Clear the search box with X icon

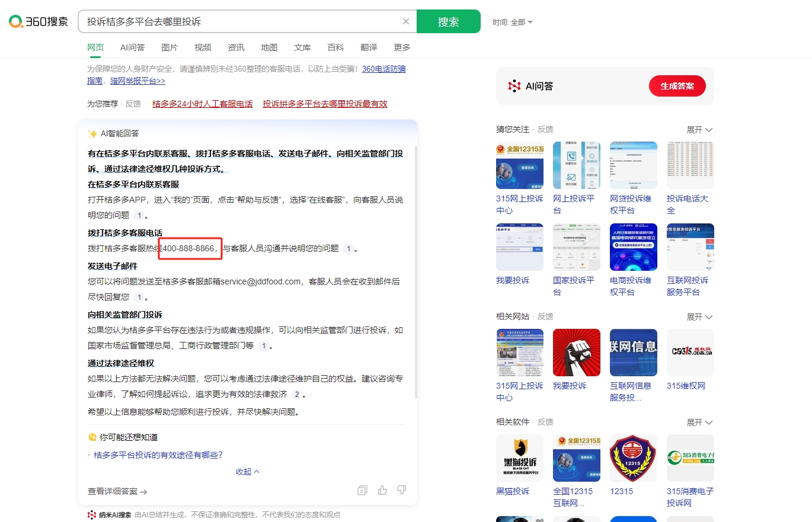tap(406, 21)
